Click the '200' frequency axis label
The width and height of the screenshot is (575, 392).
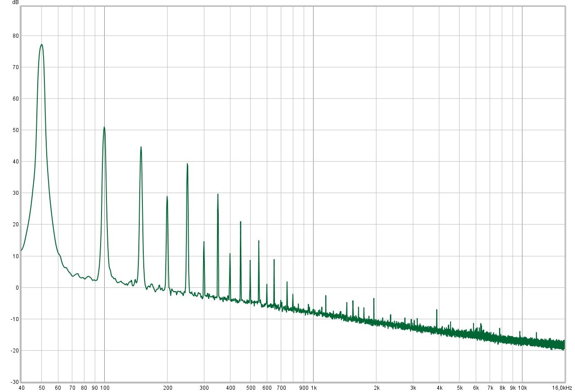167,388
